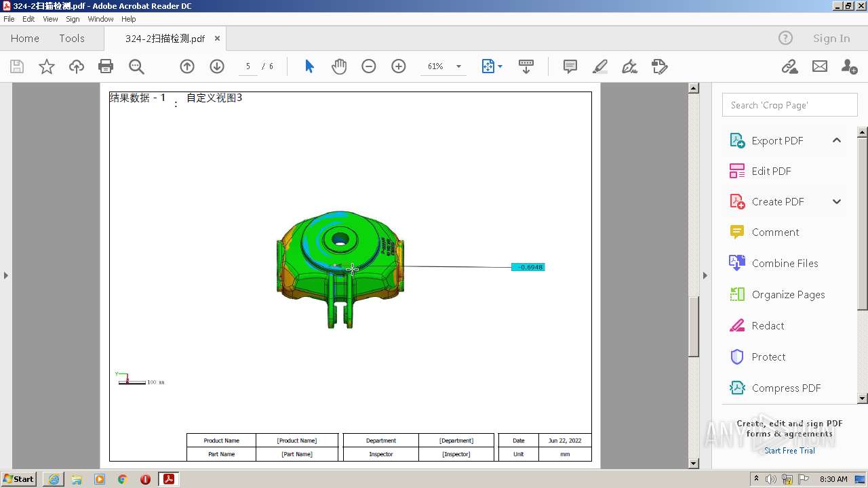Viewport: 868px width, 488px height.
Task: Open the File menu
Action: (9, 19)
